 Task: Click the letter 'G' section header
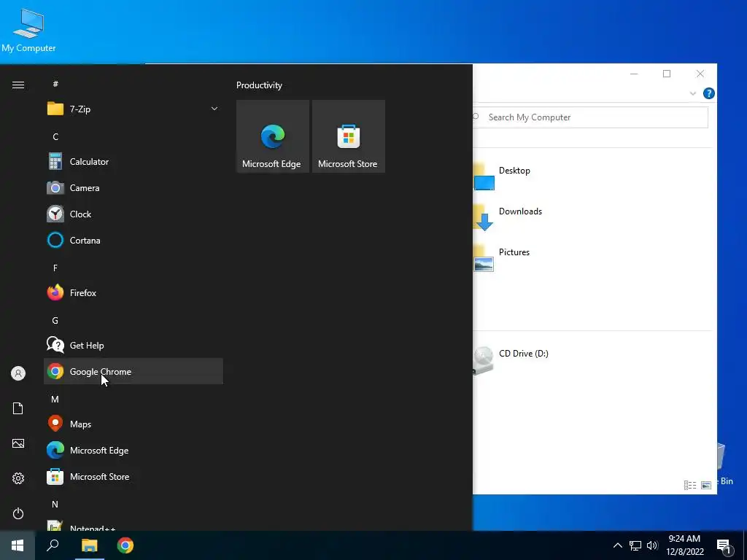pyautogui.click(x=55, y=321)
